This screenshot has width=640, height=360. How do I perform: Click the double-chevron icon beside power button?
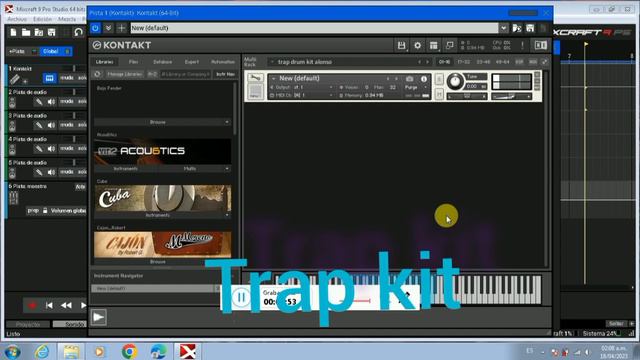pos(108,28)
